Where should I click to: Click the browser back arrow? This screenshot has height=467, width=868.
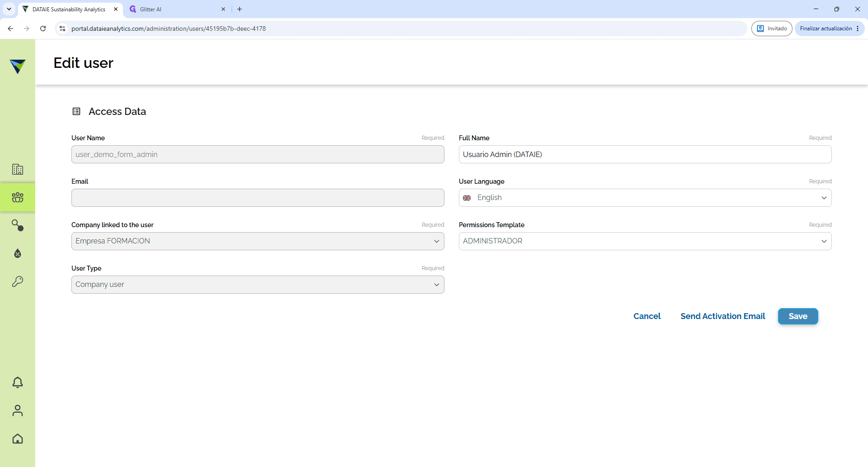tap(10, 29)
